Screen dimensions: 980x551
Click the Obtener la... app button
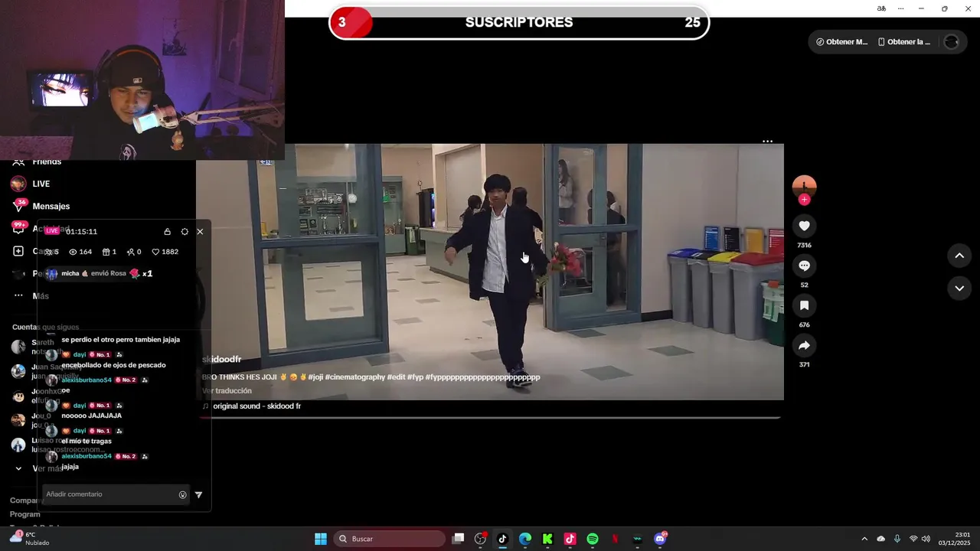(x=904, y=42)
